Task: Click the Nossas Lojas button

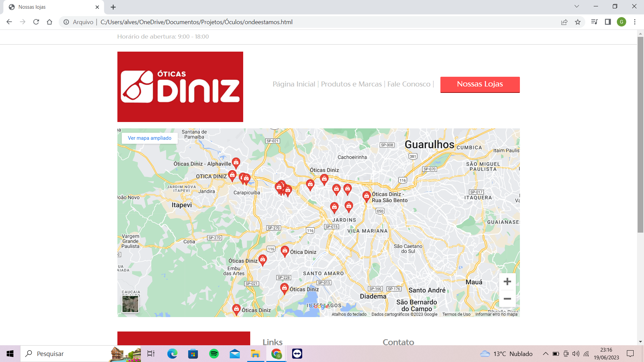Action: 480,84
